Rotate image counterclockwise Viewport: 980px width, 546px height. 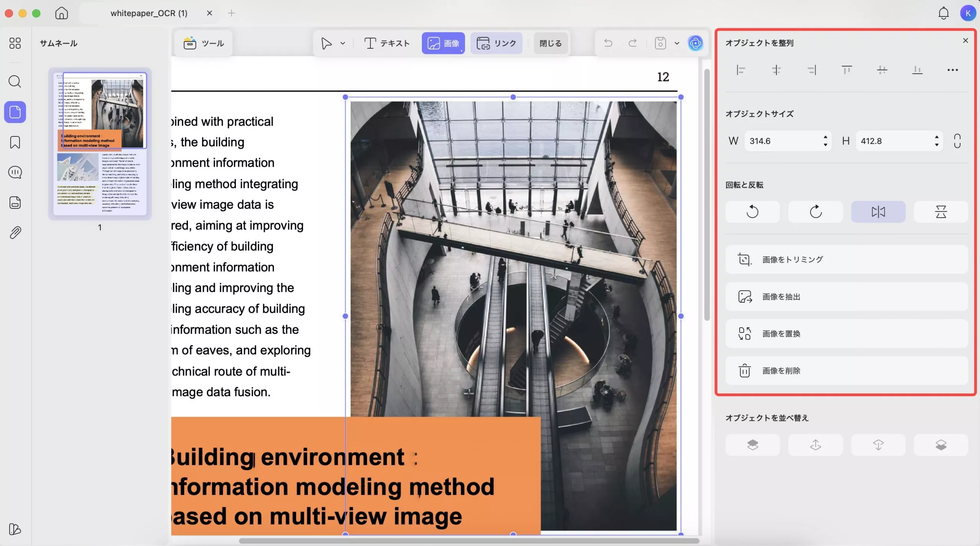click(752, 212)
